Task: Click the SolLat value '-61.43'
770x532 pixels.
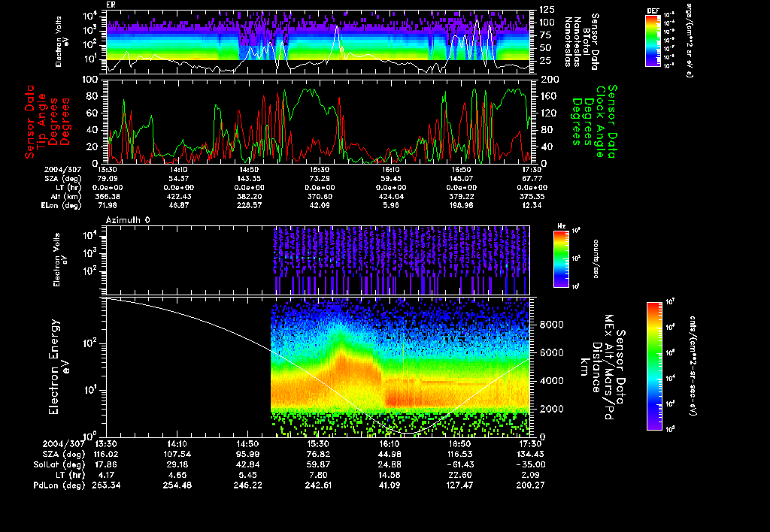Action: (x=459, y=465)
